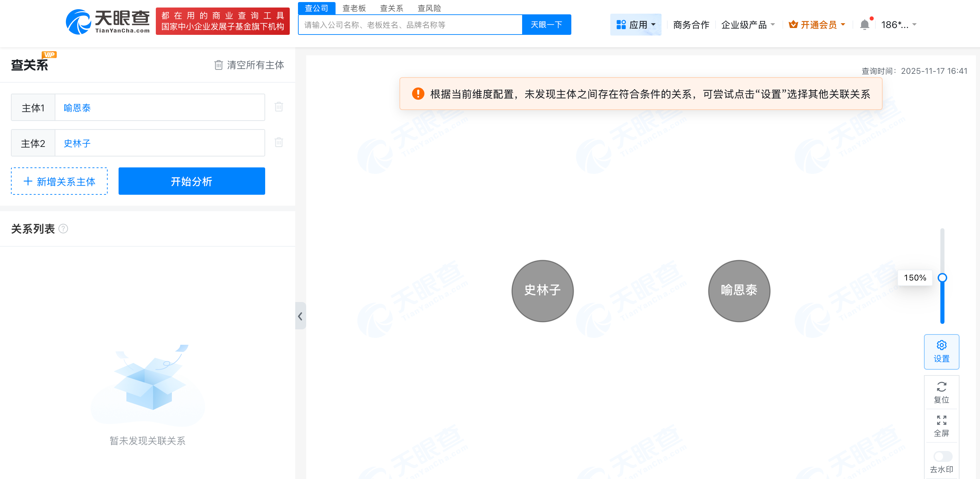Click 清空所有主体 trash icon
This screenshot has height=479, width=980.
click(x=218, y=65)
